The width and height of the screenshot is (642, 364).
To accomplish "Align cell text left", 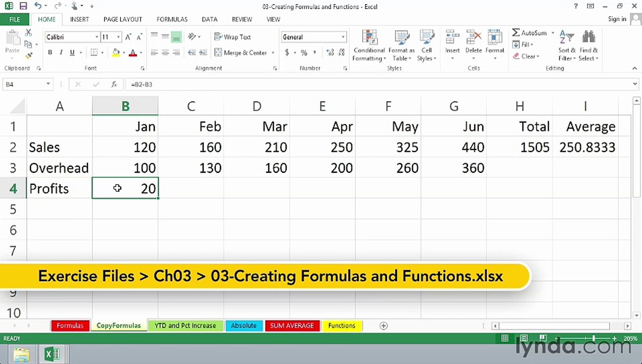I will 154,53.
